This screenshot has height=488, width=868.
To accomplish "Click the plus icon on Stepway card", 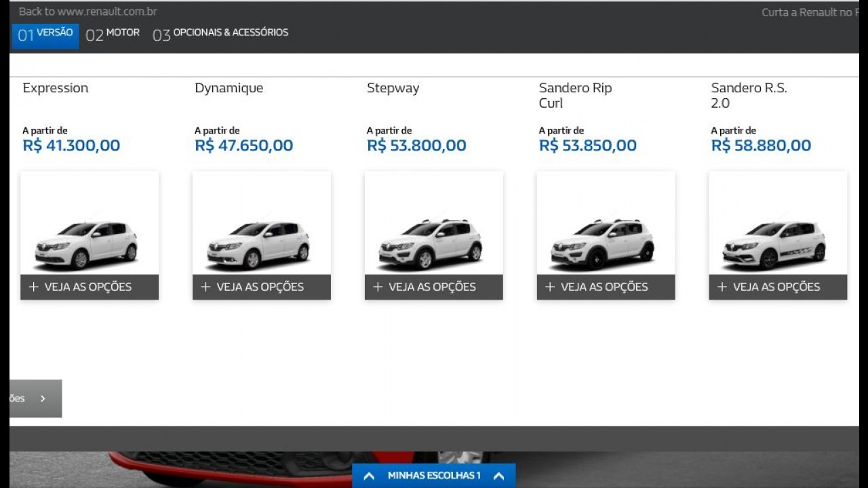I will (378, 287).
